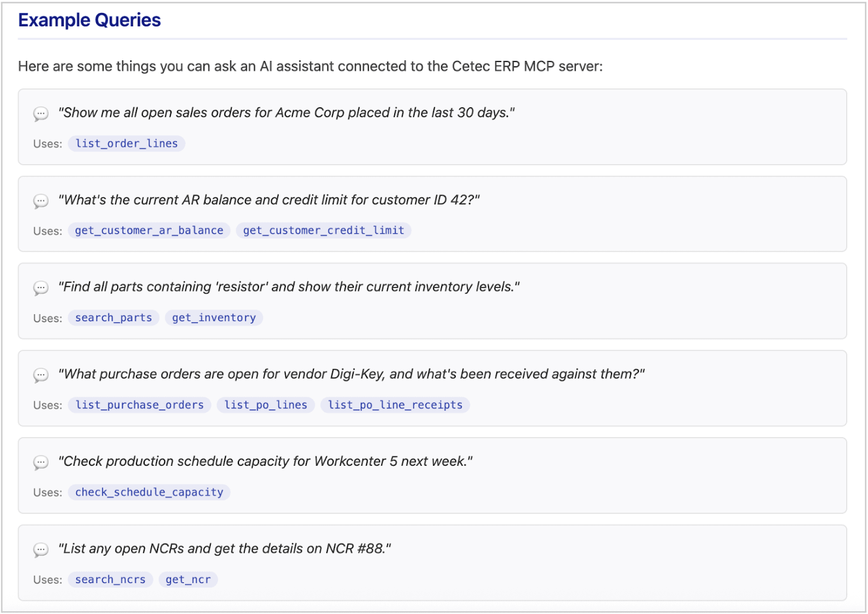Click the list_po_lines tag
This screenshot has width=868, height=614.
pos(266,405)
